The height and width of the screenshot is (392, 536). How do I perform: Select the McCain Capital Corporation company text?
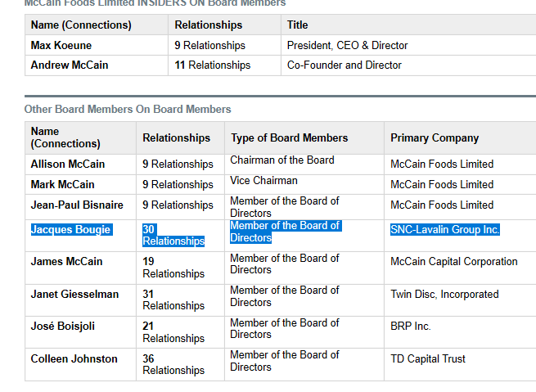tap(454, 261)
